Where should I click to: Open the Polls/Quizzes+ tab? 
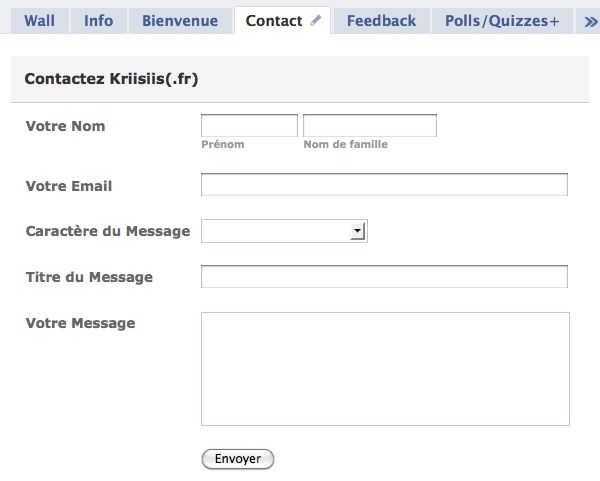pyautogui.click(x=502, y=21)
